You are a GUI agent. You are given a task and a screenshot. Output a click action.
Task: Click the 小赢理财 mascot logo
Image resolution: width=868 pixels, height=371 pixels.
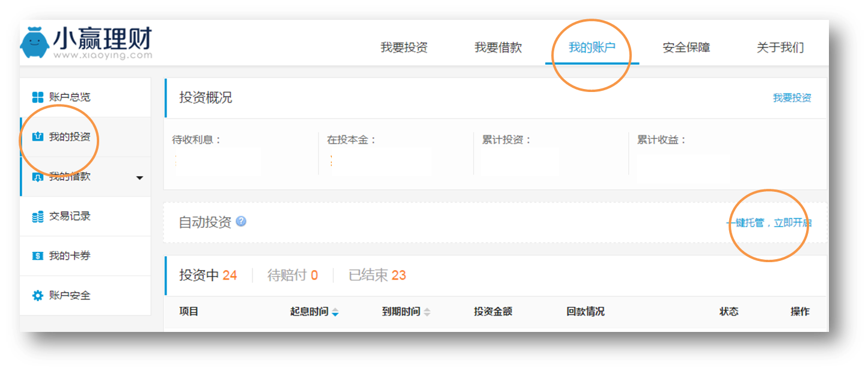[35, 42]
